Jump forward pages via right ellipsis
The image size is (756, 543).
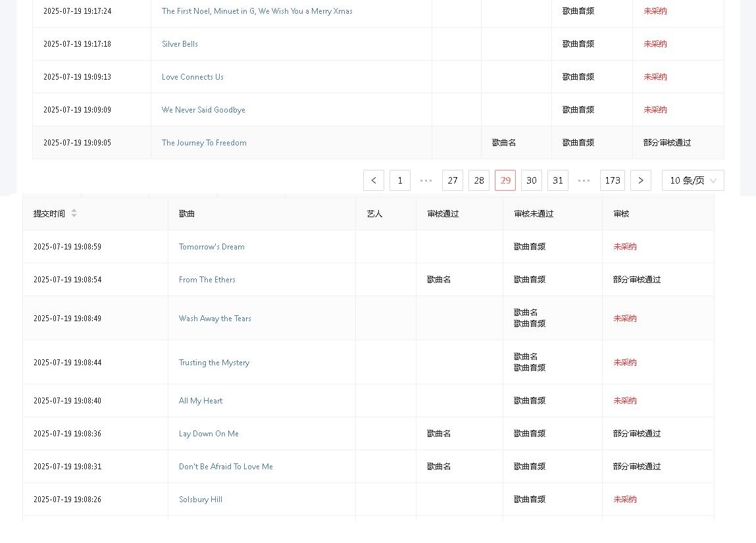pos(584,180)
